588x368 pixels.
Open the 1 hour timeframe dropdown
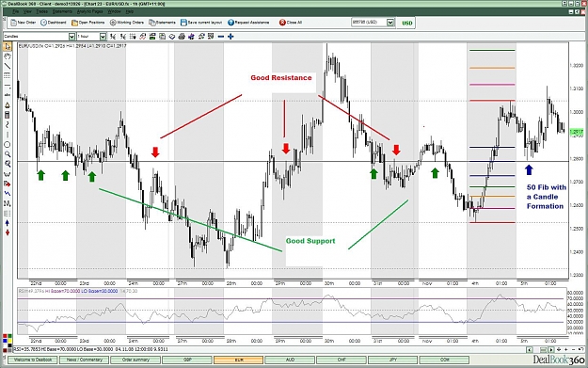[x=103, y=37]
